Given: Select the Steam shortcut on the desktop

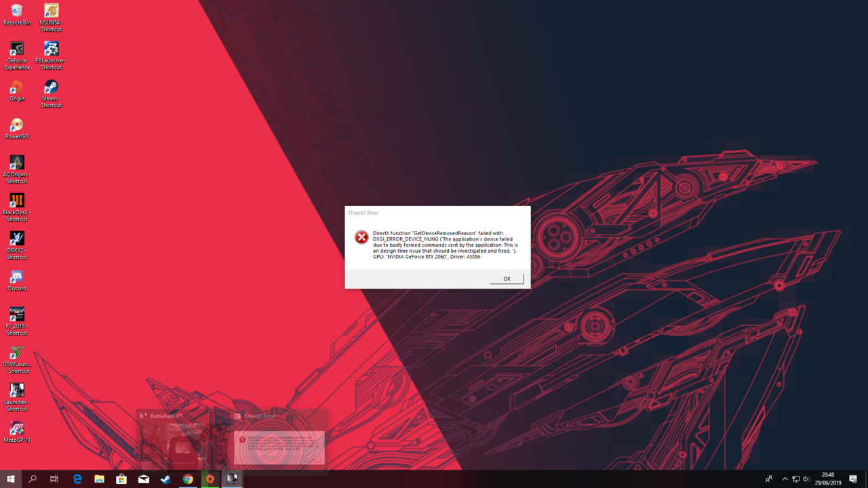Looking at the screenshot, I should 51,94.
